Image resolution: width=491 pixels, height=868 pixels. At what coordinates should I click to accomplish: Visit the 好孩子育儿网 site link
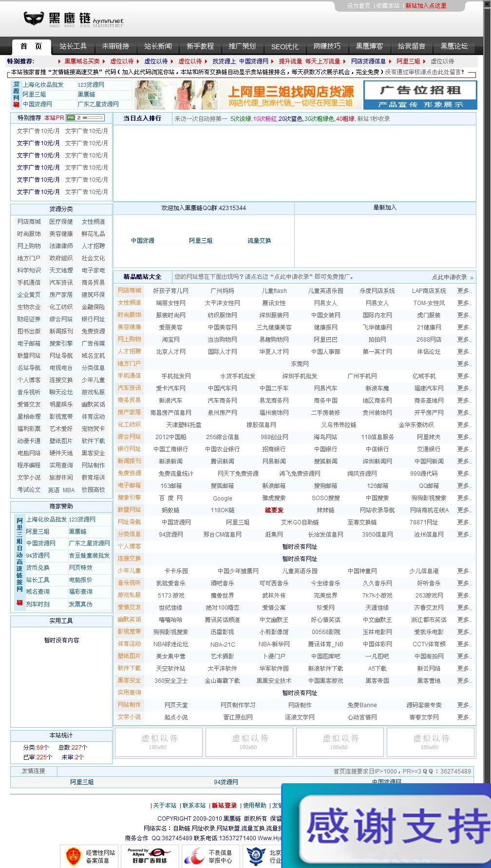(x=170, y=291)
